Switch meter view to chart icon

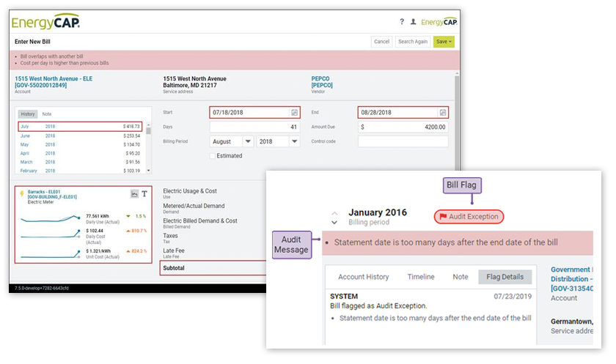click(x=134, y=194)
